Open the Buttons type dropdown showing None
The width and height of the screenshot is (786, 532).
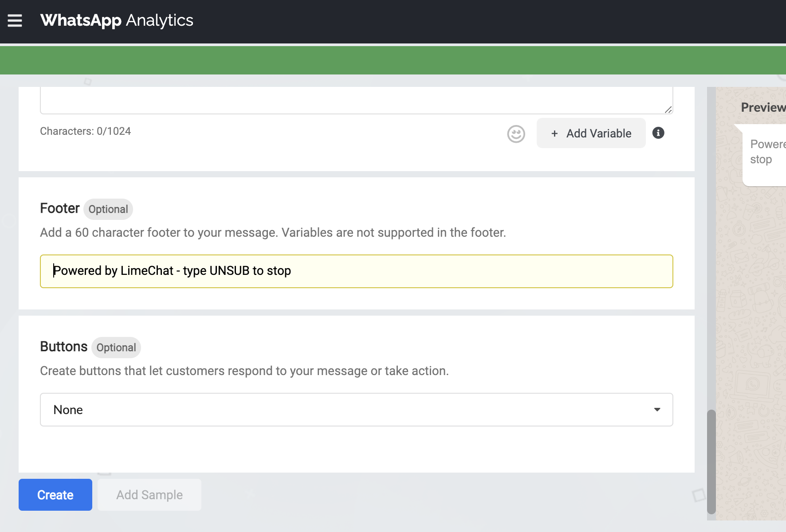pyautogui.click(x=357, y=410)
